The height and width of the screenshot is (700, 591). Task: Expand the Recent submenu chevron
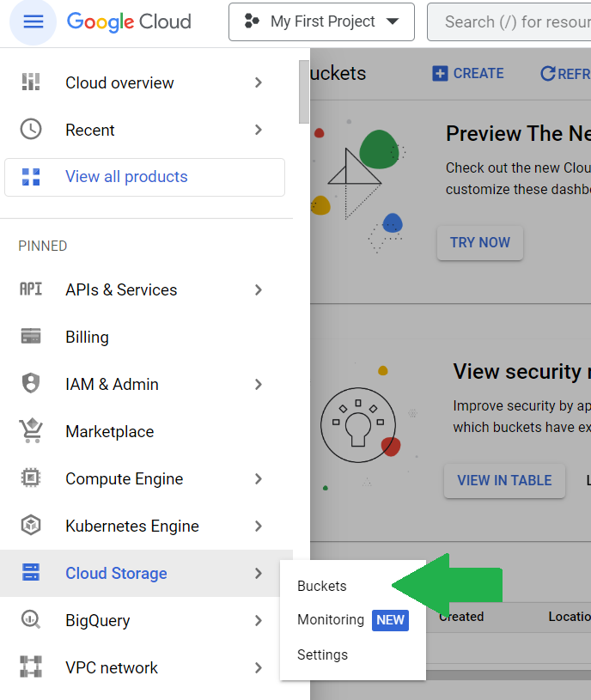(x=258, y=130)
